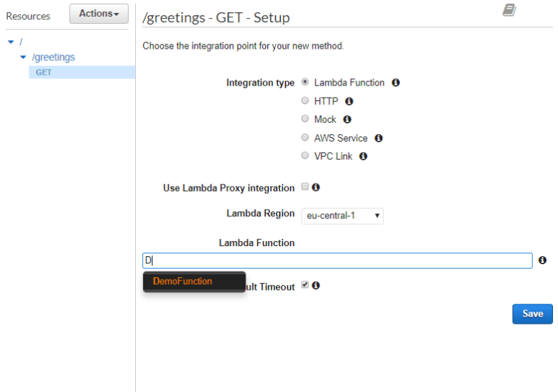Show info icon next to AWS Service

click(379, 138)
